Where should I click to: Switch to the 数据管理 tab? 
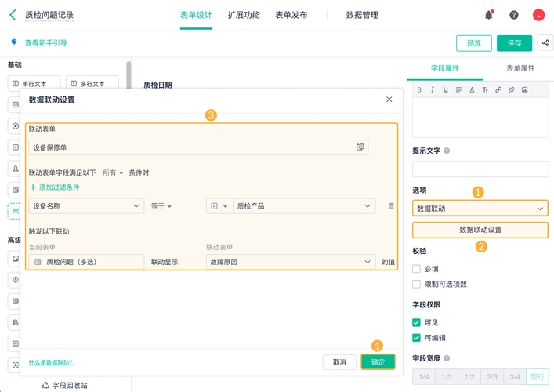click(362, 15)
